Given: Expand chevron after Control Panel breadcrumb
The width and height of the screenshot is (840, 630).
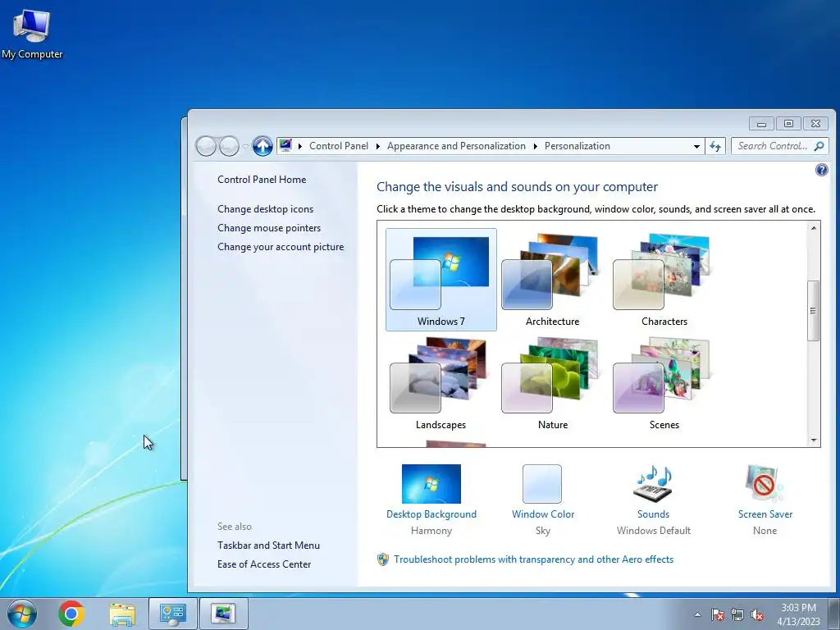Looking at the screenshot, I should click(377, 146).
